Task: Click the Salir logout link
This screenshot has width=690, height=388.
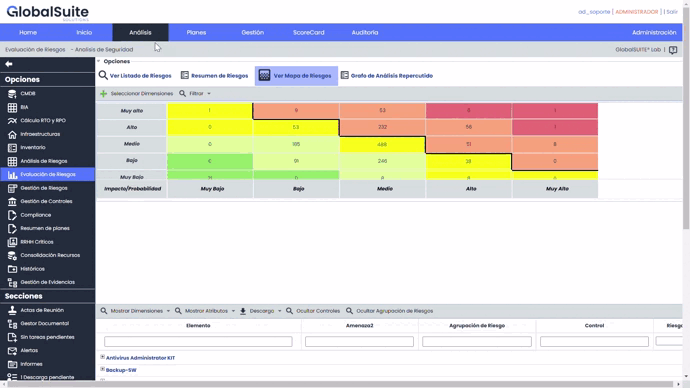Action: pyautogui.click(x=672, y=12)
